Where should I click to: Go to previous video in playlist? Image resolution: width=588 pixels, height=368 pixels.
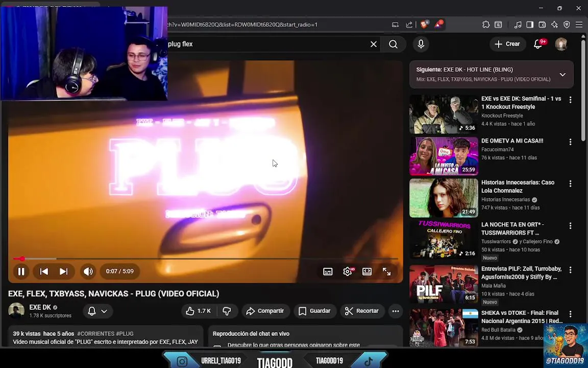coord(44,271)
